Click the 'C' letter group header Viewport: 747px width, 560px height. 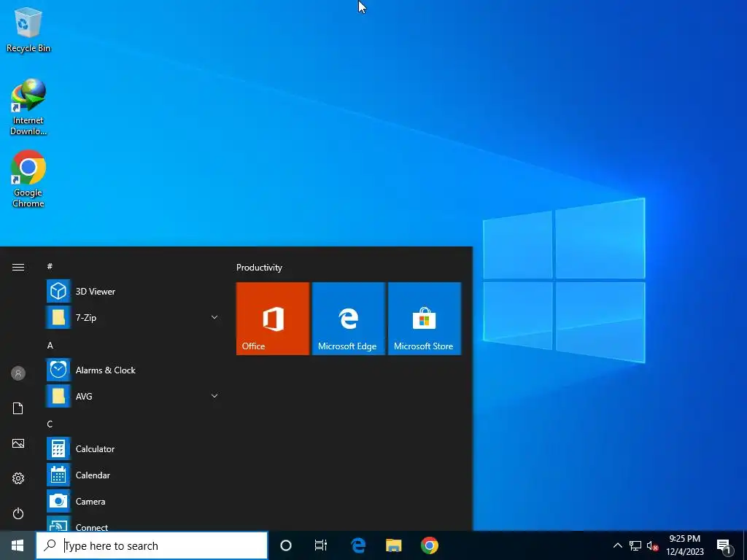pyautogui.click(x=50, y=424)
